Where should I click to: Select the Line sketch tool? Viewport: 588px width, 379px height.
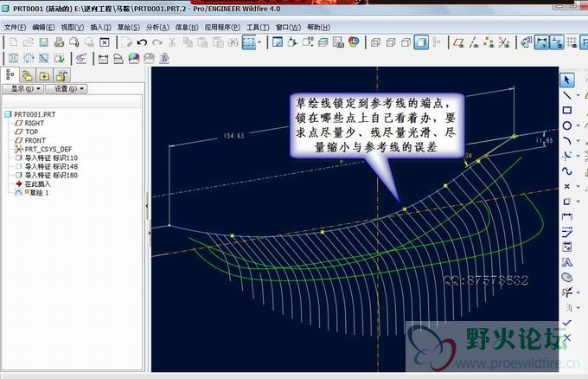566,95
